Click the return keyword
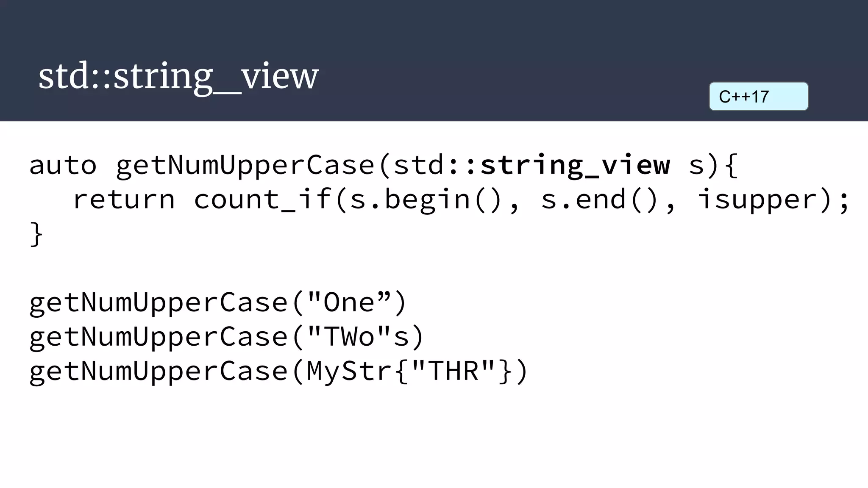Screen dimensions: 868x488 click(x=124, y=199)
